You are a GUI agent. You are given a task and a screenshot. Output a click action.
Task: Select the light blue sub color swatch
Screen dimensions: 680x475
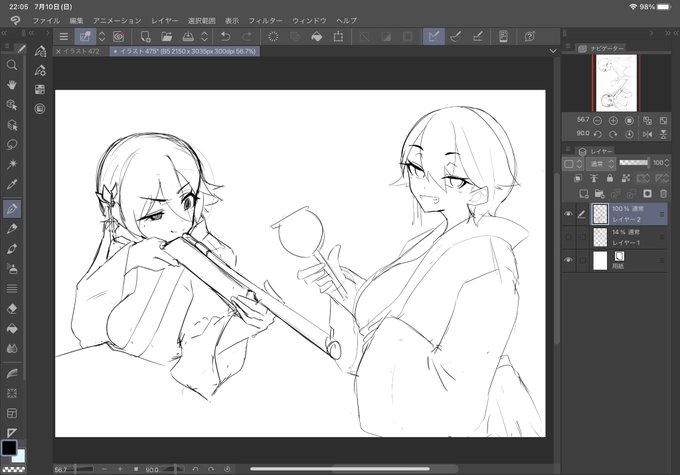tap(19, 456)
